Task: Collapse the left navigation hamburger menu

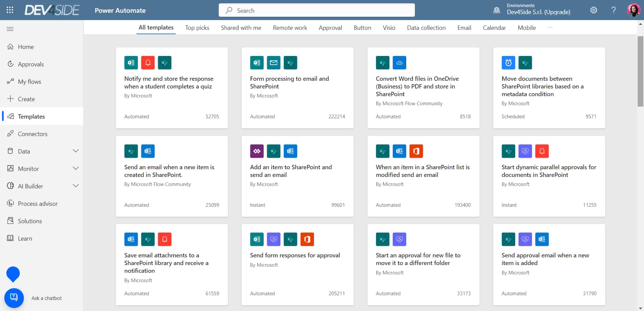Action: [10, 29]
